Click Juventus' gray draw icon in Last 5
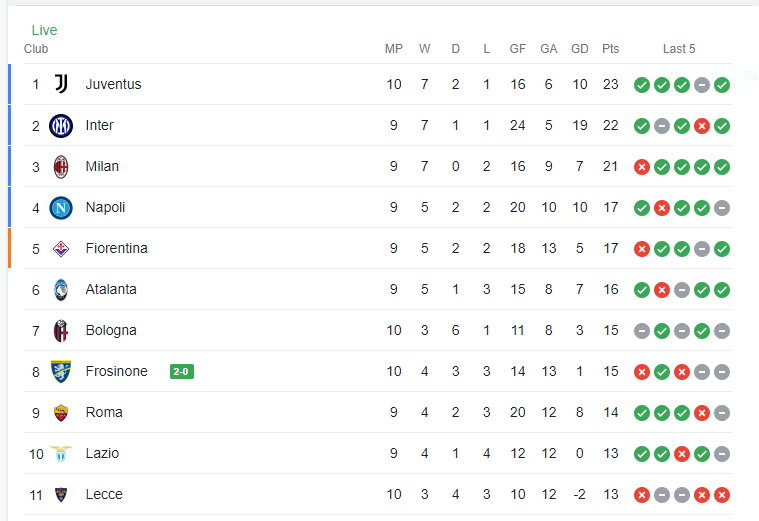 tap(702, 84)
